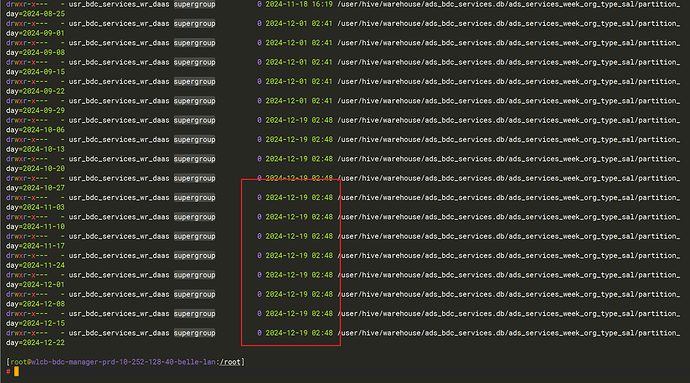Click the day=2024-08-25 partition text
The width and height of the screenshot is (690, 383).
35,14
